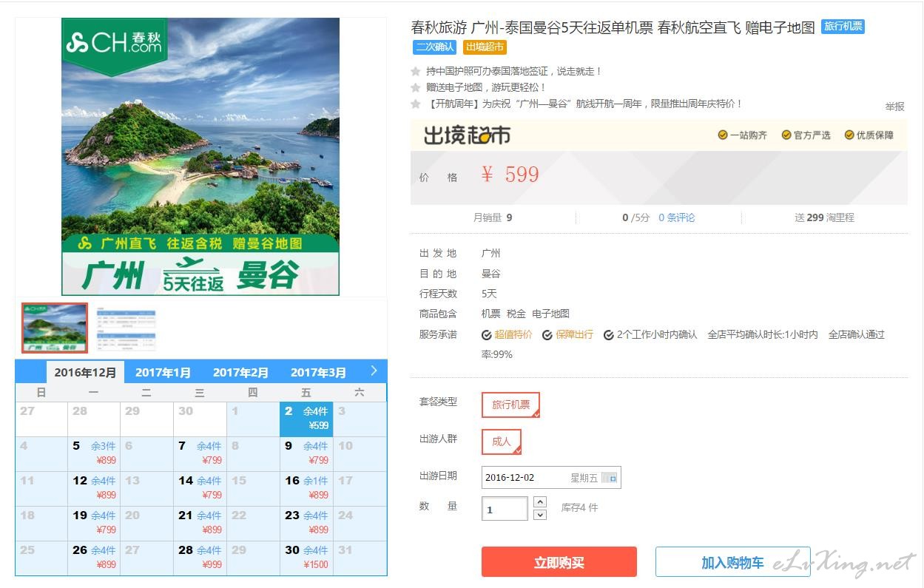
Task: Click the 官方严选 check badge
Action: 806,135
